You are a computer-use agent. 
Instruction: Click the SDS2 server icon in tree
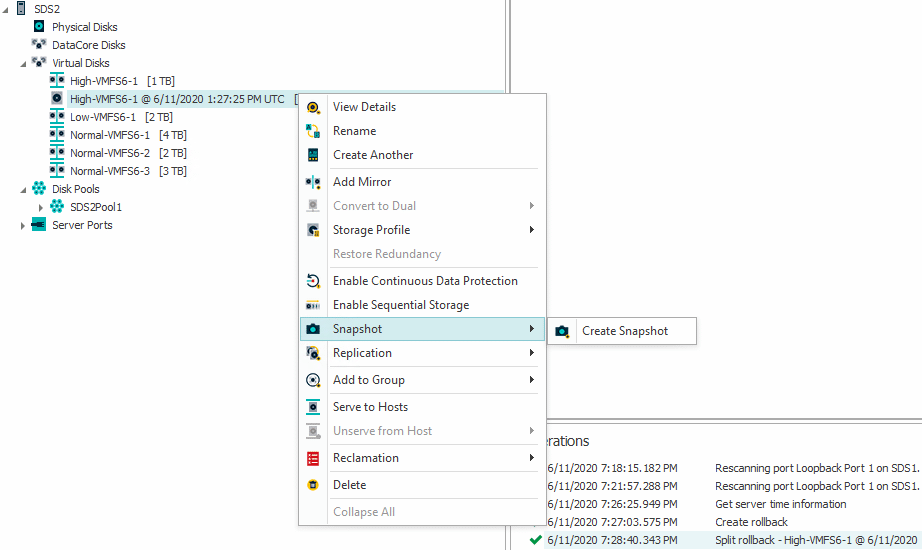[x=21, y=8]
